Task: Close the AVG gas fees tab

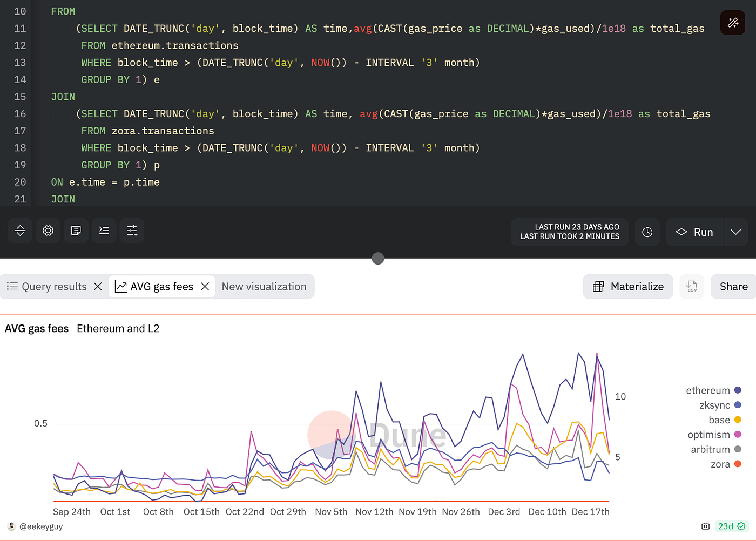Action: [x=205, y=287]
